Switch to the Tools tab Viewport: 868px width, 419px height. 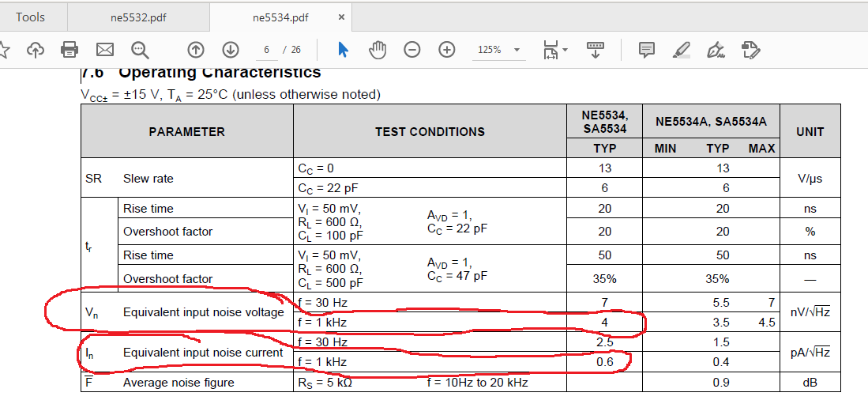(x=31, y=17)
